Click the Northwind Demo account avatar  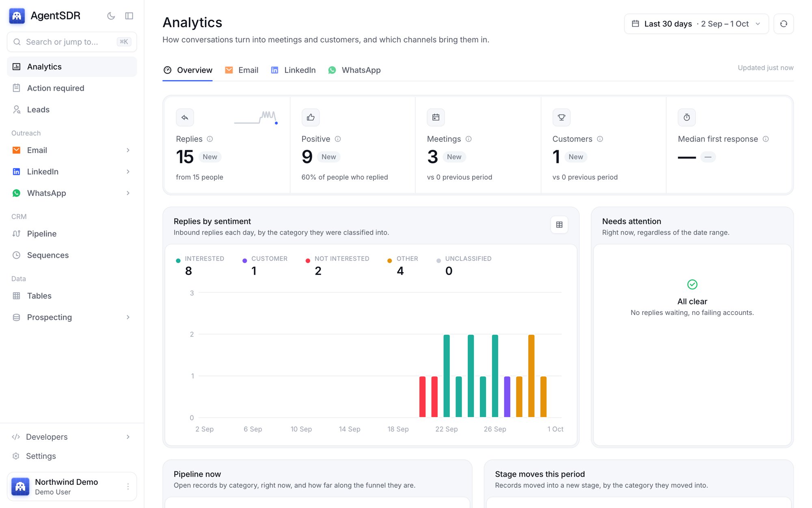pos(20,486)
